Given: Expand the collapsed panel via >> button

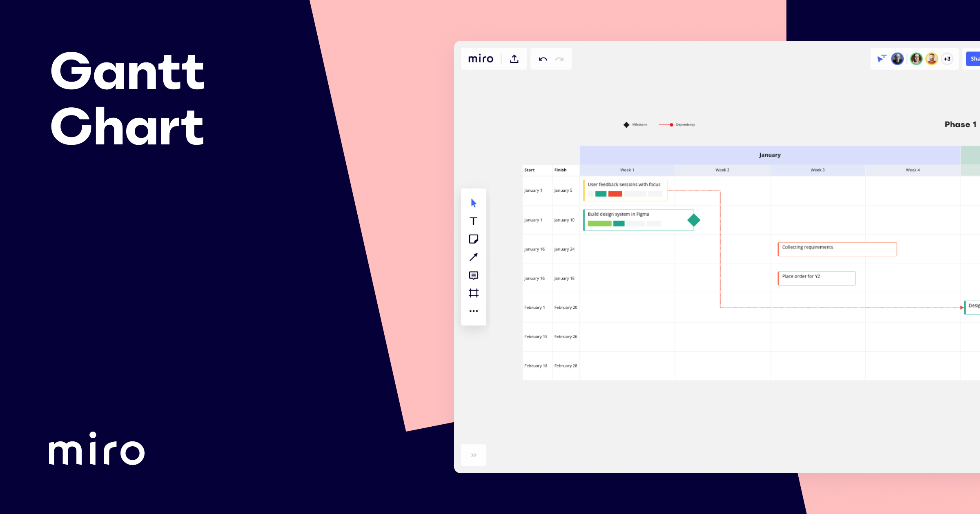Looking at the screenshot, I should [474, 455].
